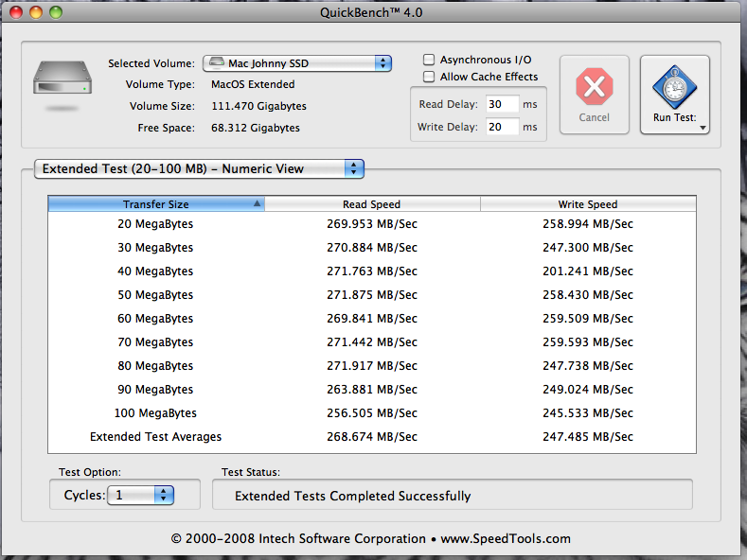Click the hard drive volume icon

coord(62,78)
